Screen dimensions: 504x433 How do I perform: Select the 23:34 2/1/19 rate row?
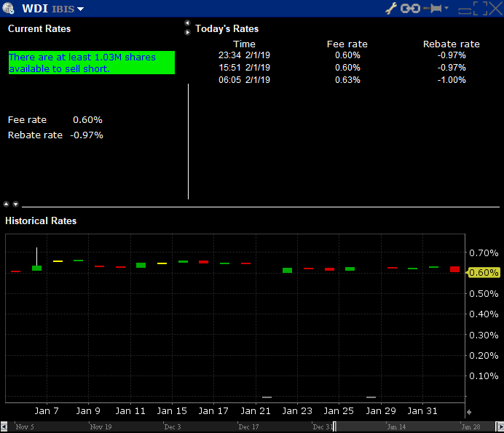coord(244,55)
